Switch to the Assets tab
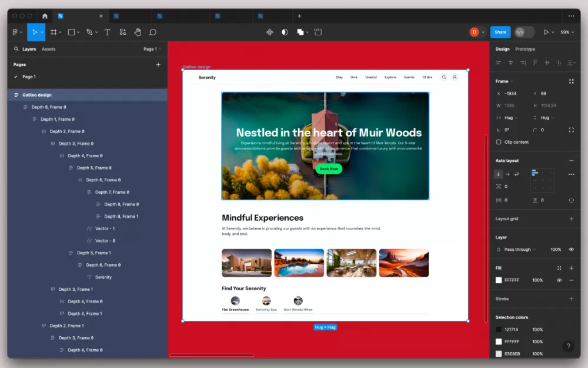588x368 pixels. tap(49, 49)
